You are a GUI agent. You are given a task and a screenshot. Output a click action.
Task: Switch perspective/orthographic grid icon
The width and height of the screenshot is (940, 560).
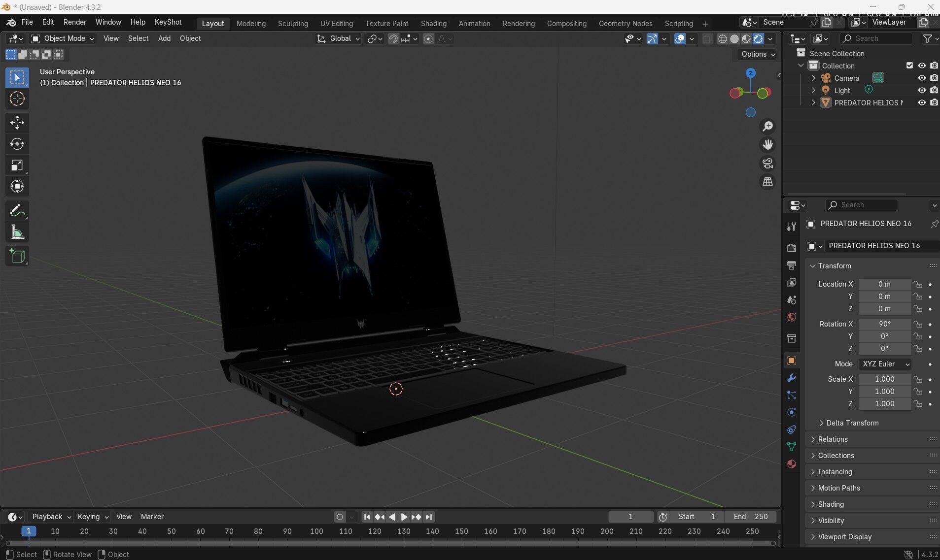coord(767,182)
